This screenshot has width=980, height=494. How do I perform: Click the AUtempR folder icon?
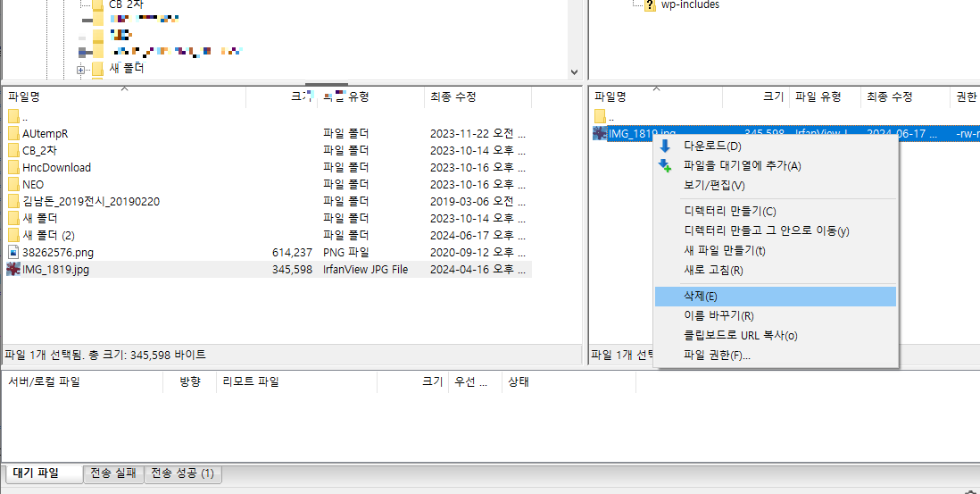point(14,133)
